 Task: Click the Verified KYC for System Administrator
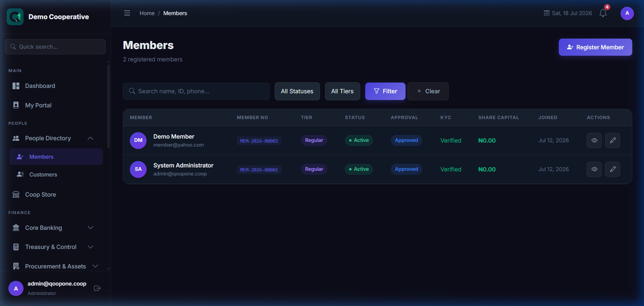point(451,169)
